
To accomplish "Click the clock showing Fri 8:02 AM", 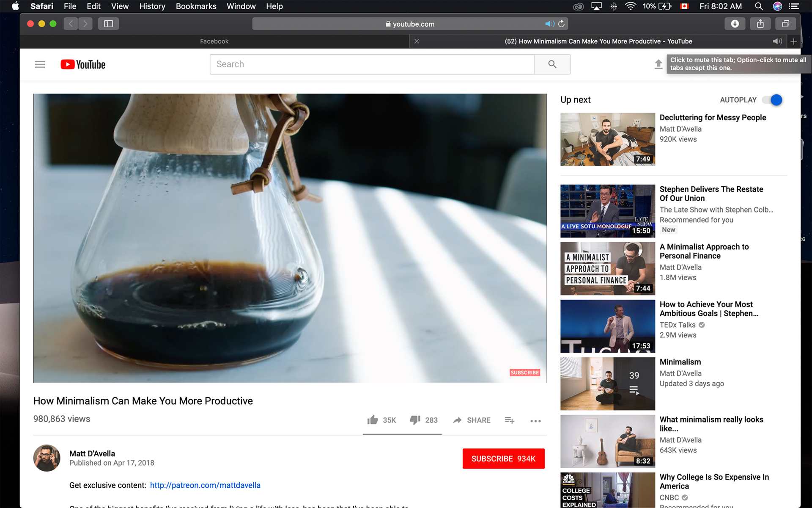I will tap(720, 6).
